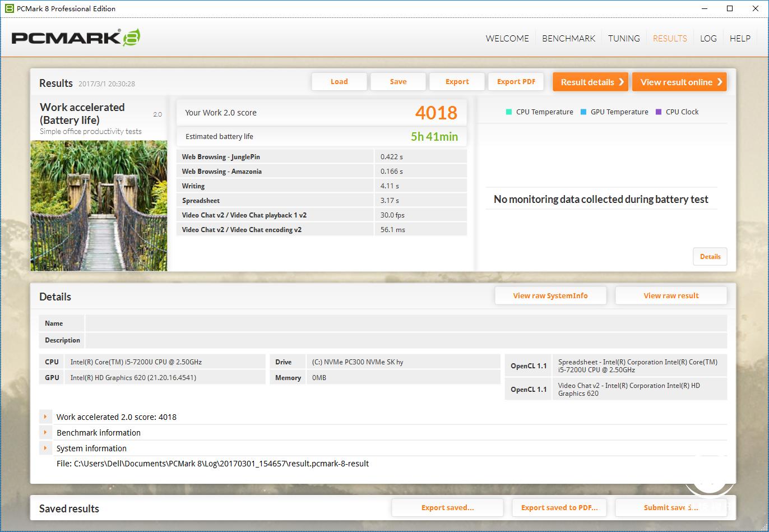Expand the System information section
This screenshot has width=769, height=532.
[x=46, y=448]
